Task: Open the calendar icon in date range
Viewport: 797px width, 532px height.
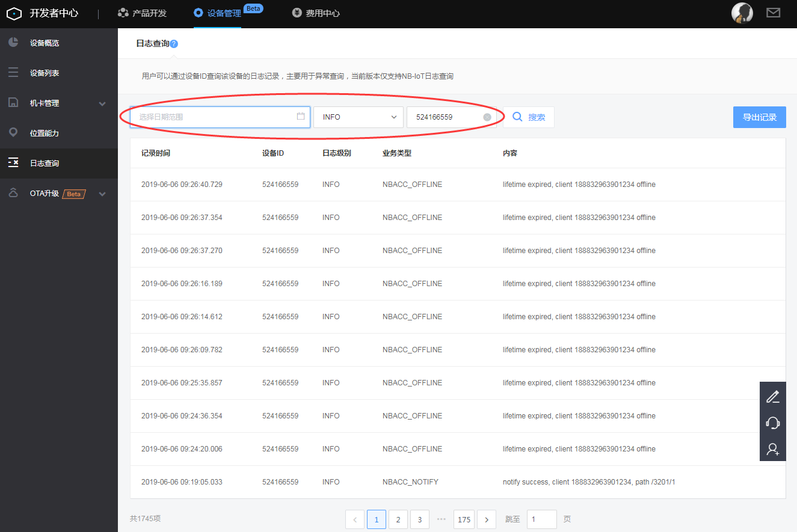Action: (301, 117)
